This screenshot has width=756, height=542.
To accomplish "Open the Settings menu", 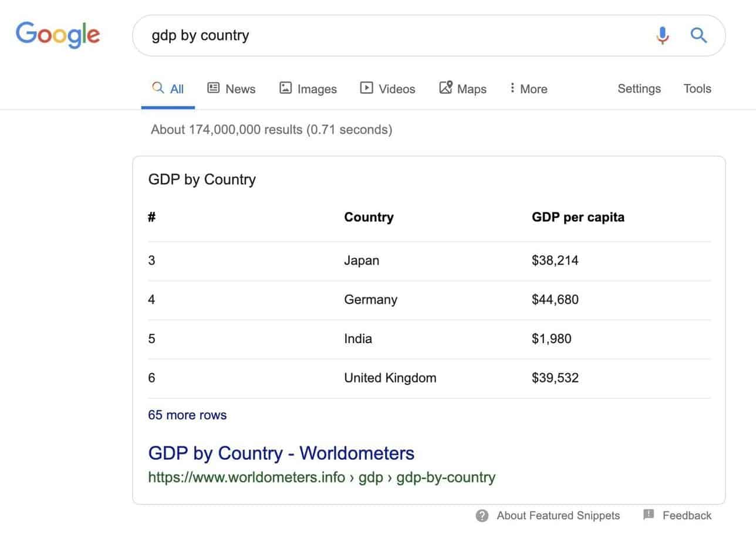I will click(x=639, y=89).
